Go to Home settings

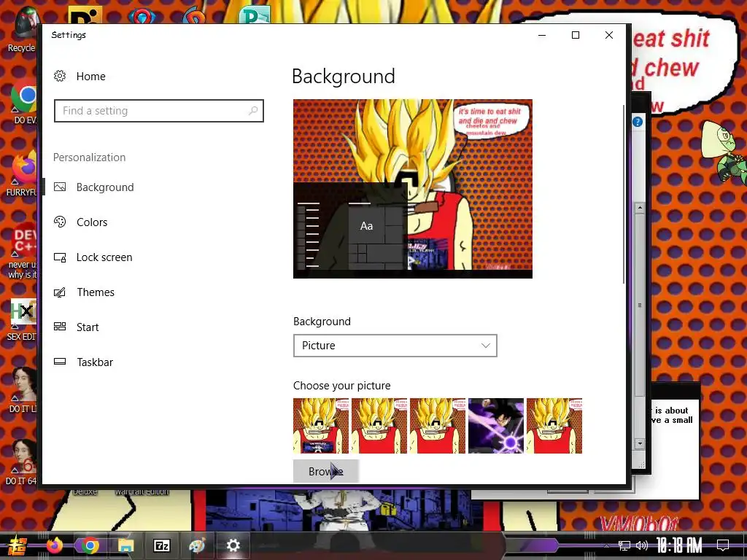[91, 76]
